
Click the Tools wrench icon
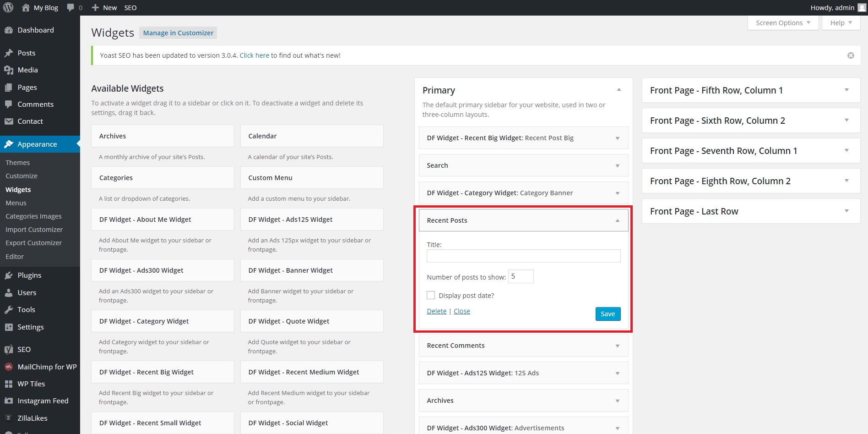pyautogui.click(x=9, y=310)
